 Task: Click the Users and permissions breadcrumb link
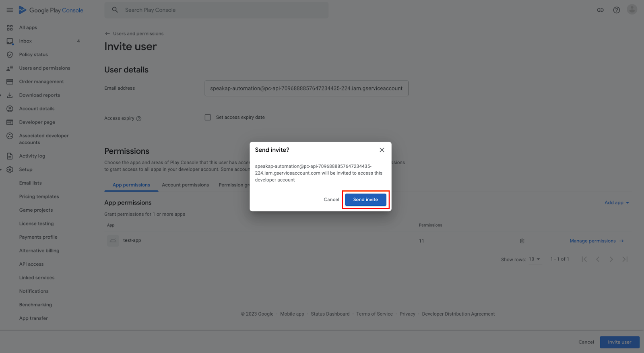138,34
